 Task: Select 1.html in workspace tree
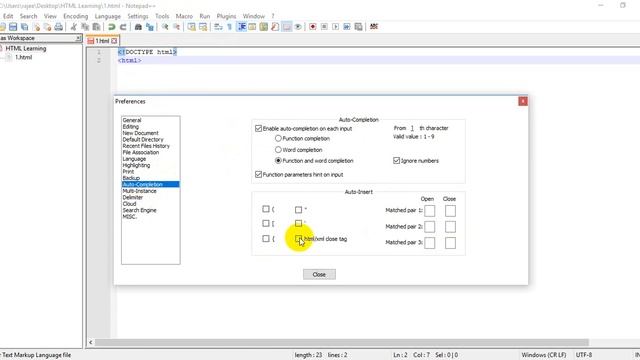(23, 58)
